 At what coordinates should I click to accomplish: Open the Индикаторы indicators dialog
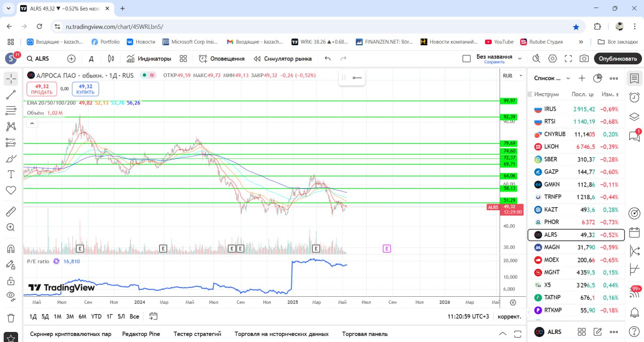(x=149, y=59)
